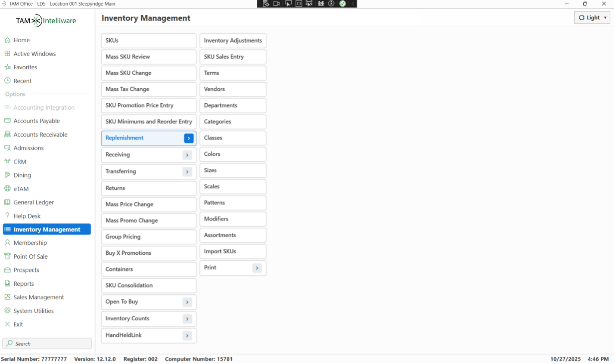Select Inventory Management in the sidebar
616x364 pixels.
pos(47,229)
